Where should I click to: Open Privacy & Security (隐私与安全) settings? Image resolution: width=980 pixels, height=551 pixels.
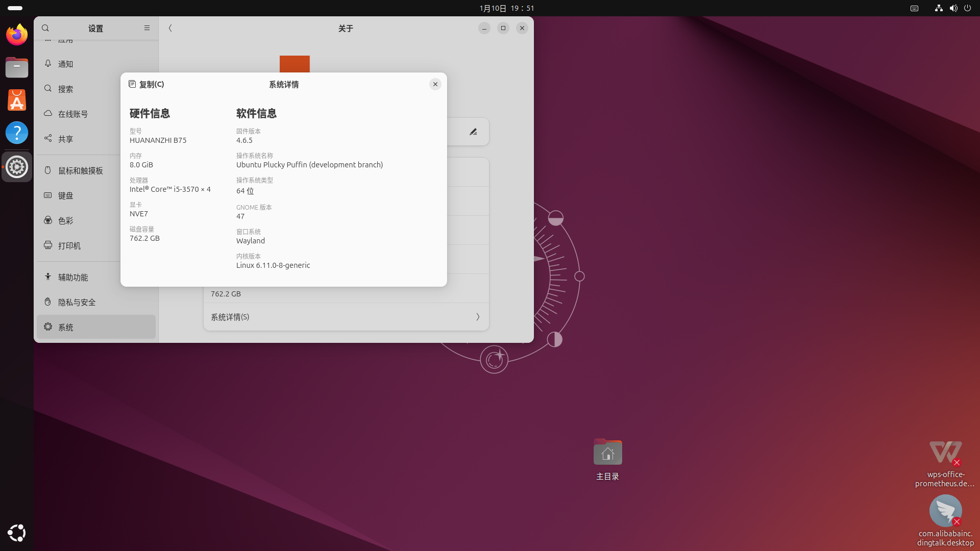tap(77, 302)
